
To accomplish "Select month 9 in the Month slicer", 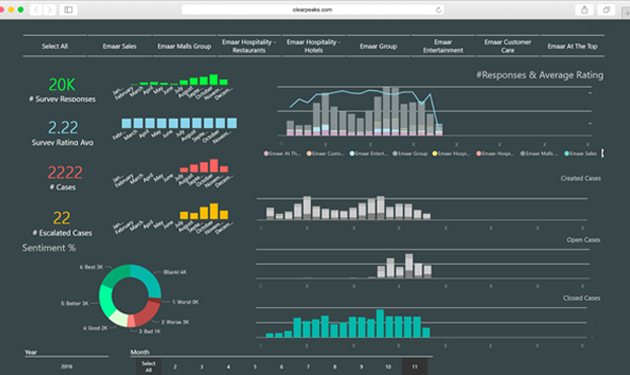I will coord(361,367).
